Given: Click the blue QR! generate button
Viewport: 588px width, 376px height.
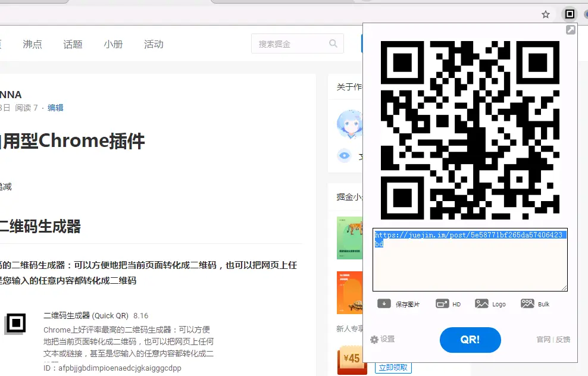Looking at the screenshot, I should pyautogui.click(x=470, y=340).
